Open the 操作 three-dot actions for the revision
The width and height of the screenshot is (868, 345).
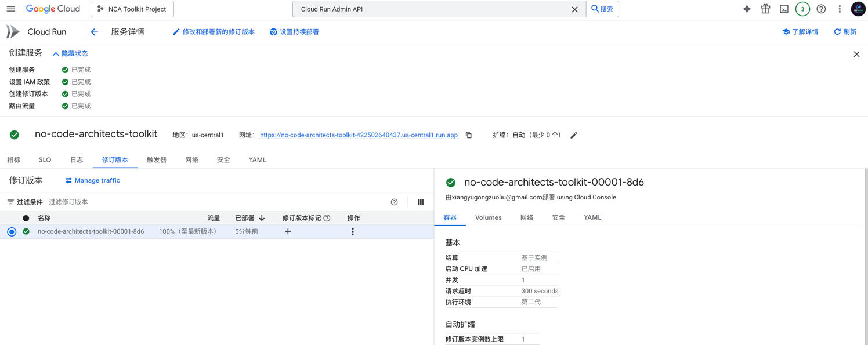(352, 231)
